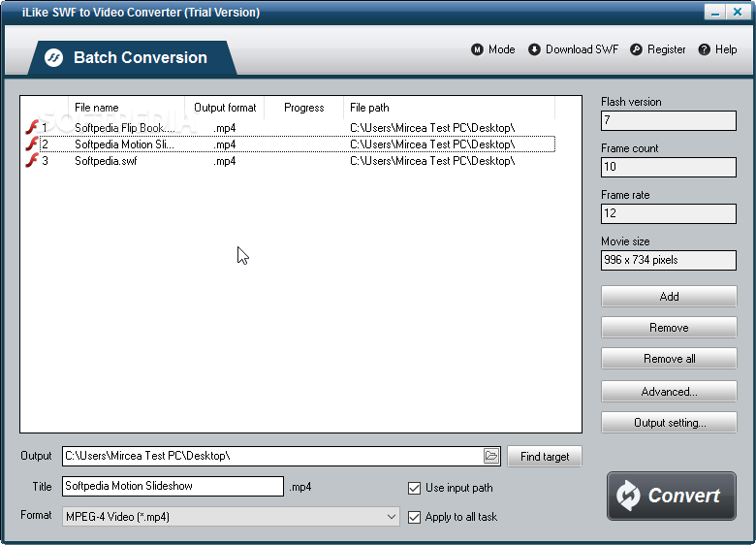The image size is (756, 545).
Task: Click the Progress column header
Action: coord(303,108)
